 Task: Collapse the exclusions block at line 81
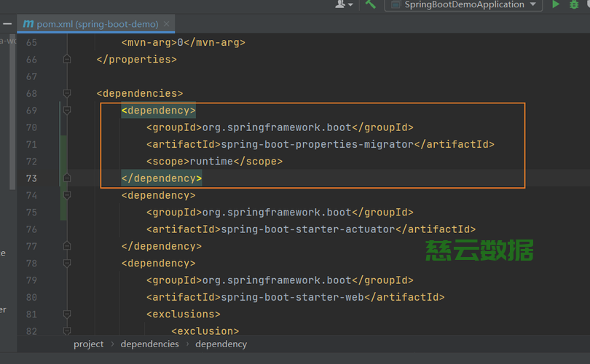pos(67,314)
